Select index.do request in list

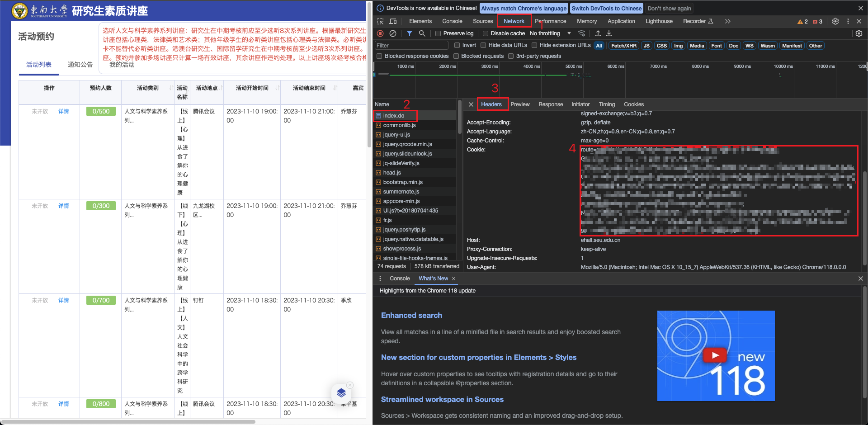(x=415, y=116)
